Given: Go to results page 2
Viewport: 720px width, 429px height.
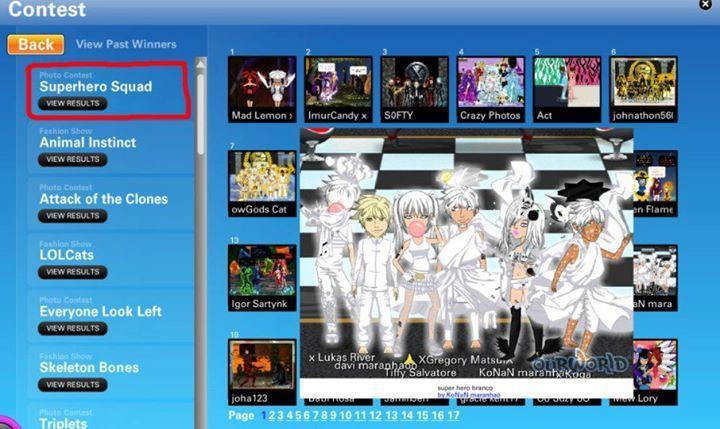Looking at the screenshot, I should coord(272,416).
